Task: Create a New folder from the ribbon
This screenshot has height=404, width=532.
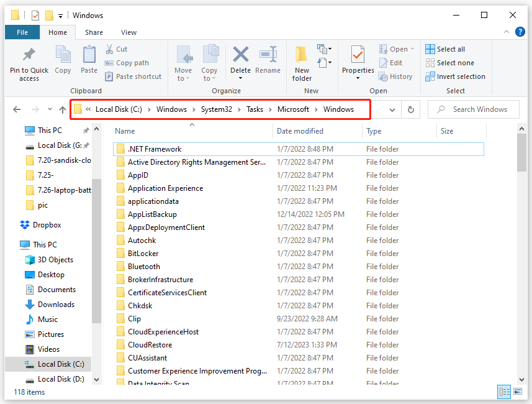Action: point(302,61)
